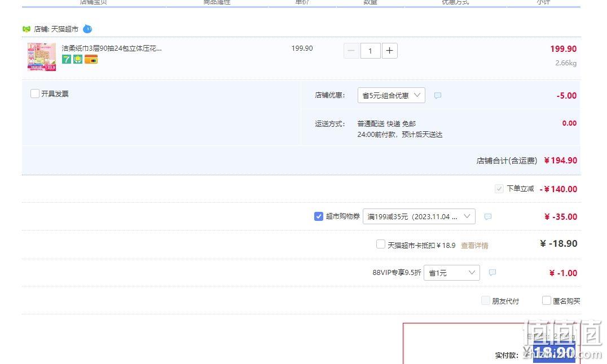Click the weight text 2.66kg
The width and height of the screenshot is (607, 364).
(x=566, y=63)
